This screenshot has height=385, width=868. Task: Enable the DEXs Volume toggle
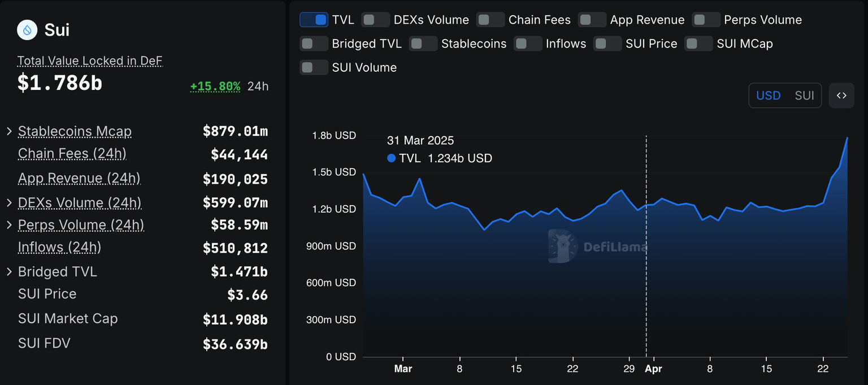[x=375, y=19]
